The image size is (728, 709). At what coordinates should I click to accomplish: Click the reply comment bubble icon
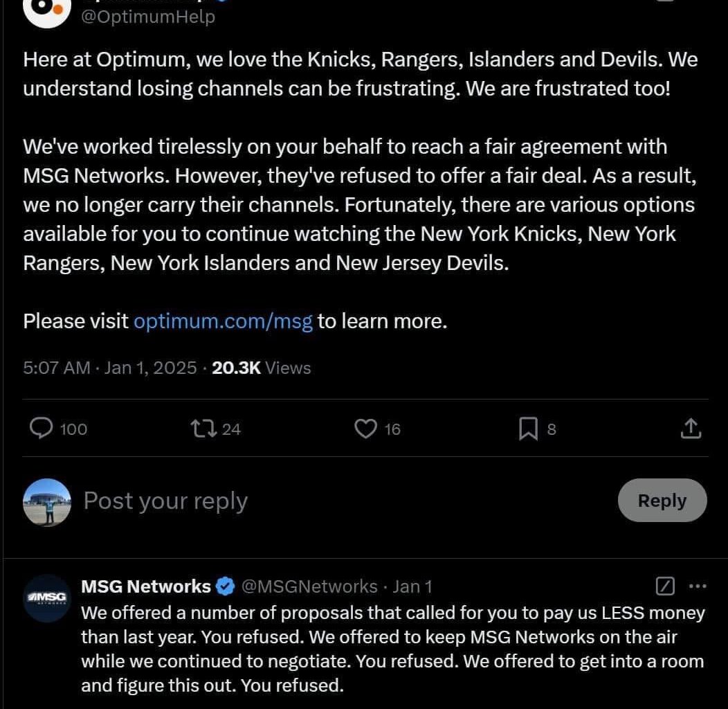point(42,429)
